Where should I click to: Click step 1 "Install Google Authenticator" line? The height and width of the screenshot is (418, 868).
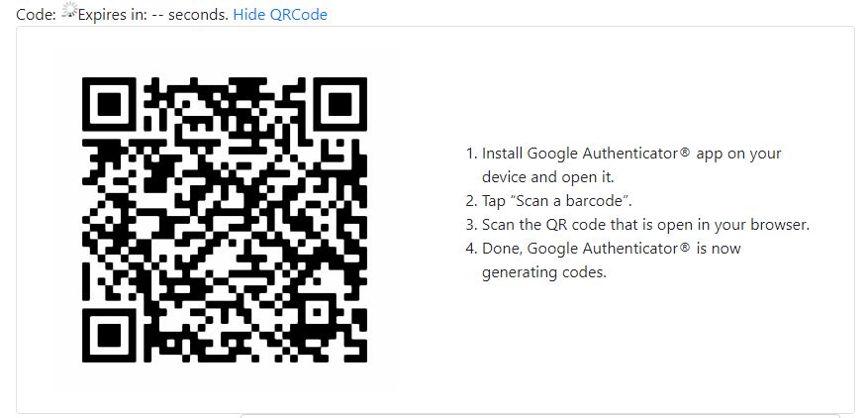[623, 154]
